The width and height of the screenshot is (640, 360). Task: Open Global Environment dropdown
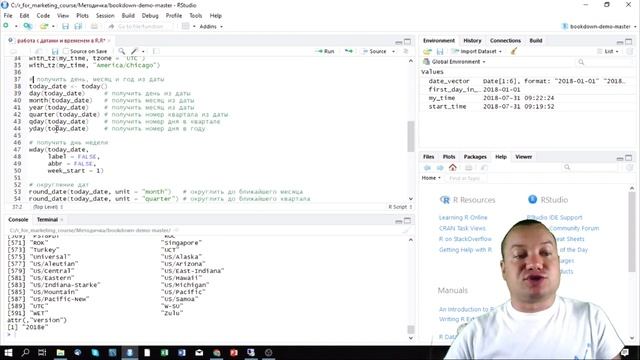click(x=454, y=62)
